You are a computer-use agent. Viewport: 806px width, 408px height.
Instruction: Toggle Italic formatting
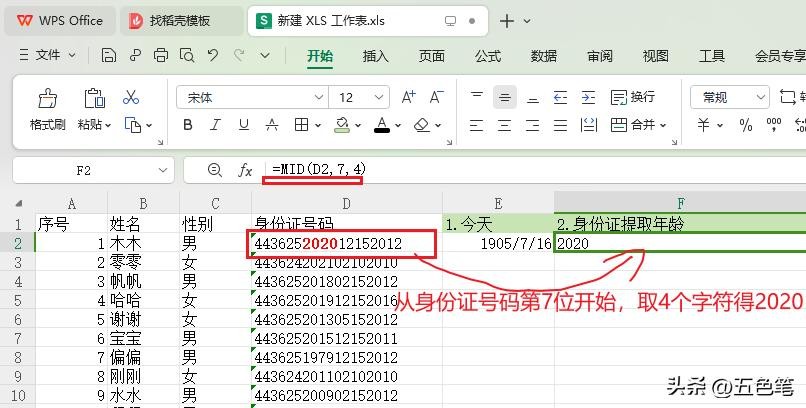click(214, 125)
